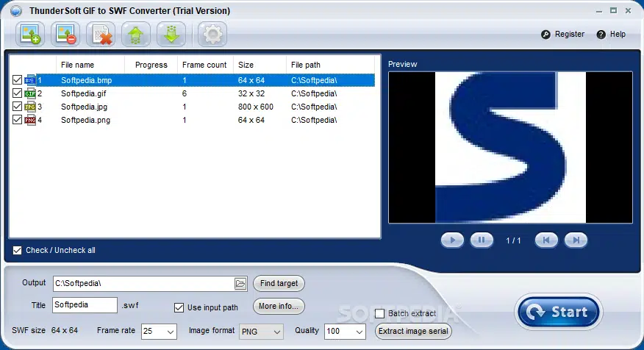Click the PNG file type icon in row 4
644x350 pixels.
[30, 120]
